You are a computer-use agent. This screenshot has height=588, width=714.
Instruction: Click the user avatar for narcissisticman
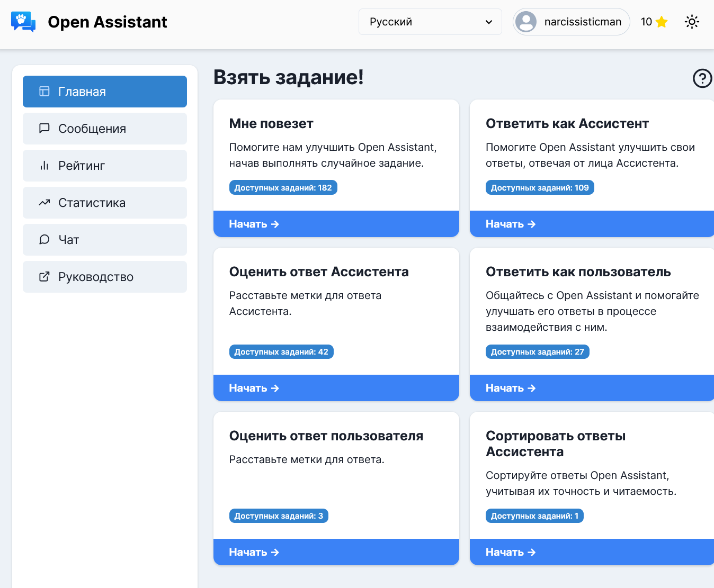click(x=526, y=22)
